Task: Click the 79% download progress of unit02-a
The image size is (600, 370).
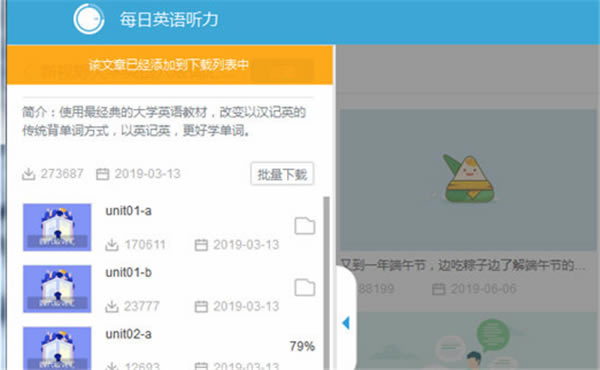Action: (x=302, y=346)
